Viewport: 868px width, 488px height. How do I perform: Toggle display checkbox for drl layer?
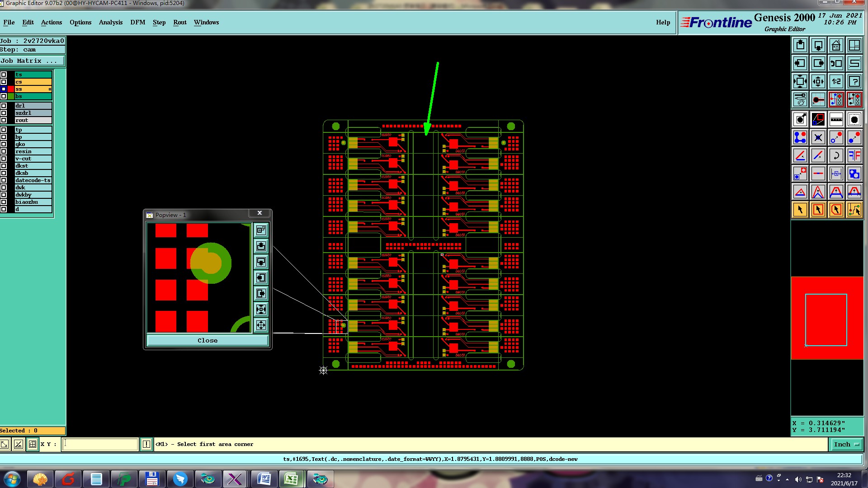pos(4,106)
